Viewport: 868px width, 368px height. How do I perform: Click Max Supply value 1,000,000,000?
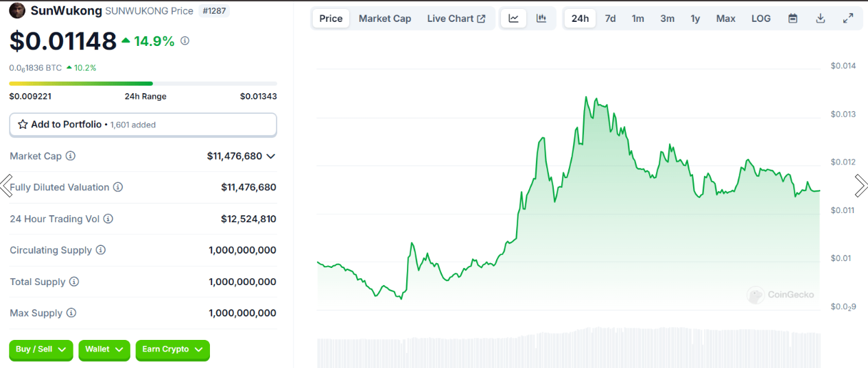coord(242,313)
